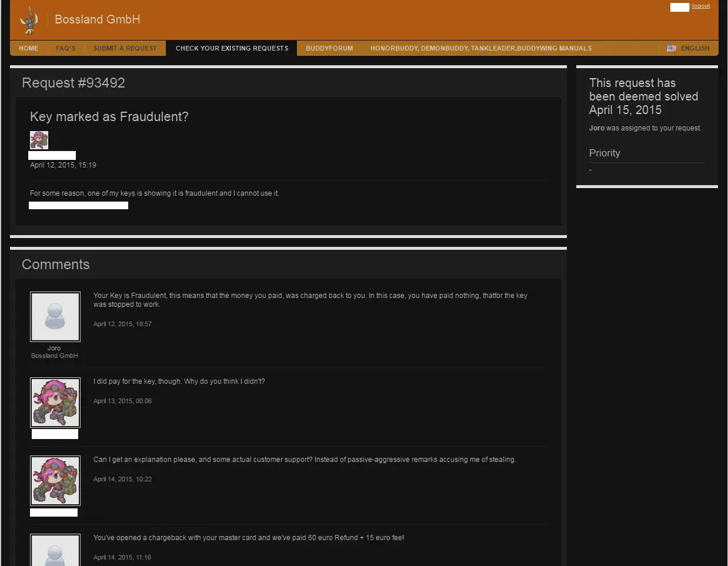The width and height of the screenshot is (728, 566).
Task: Open the FAQ's page
Action: (66, 48)
